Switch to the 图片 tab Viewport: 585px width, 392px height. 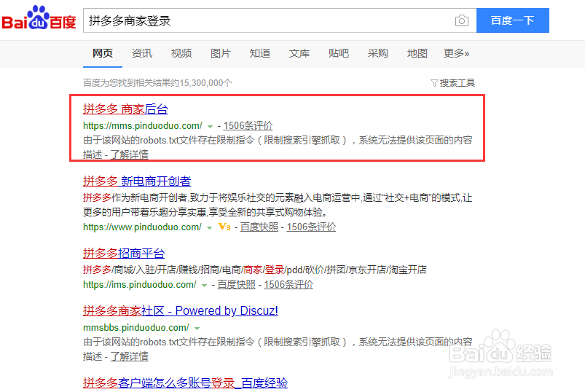pos(221,53)
